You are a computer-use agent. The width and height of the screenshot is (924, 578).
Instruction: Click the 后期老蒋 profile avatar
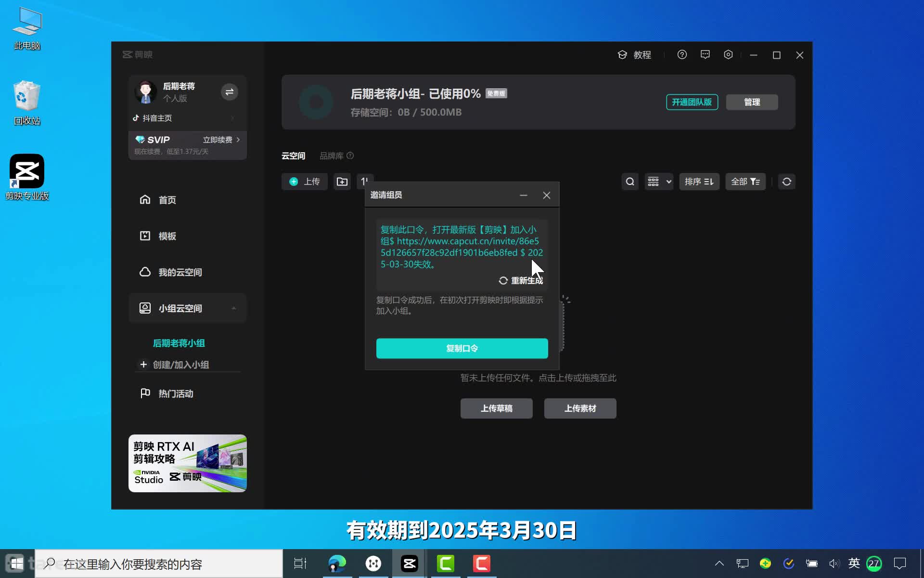point(145,92)
